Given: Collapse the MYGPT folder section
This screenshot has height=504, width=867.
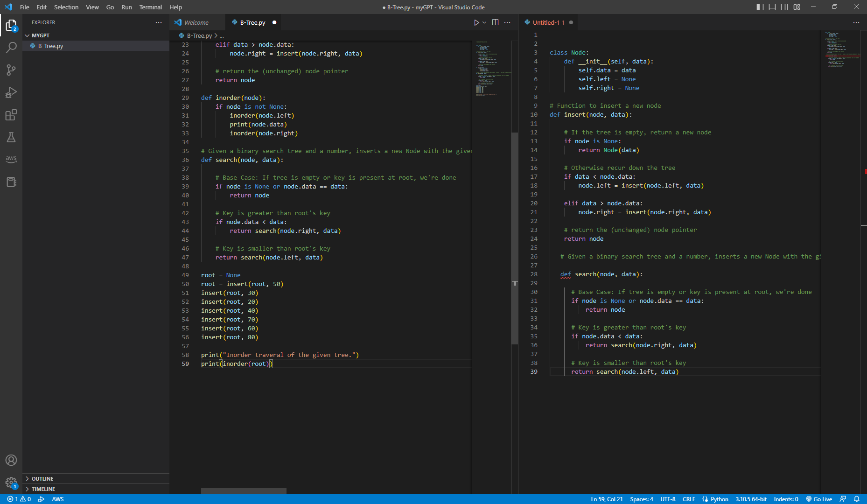Looking at the screenshot, I should (96, 35).
